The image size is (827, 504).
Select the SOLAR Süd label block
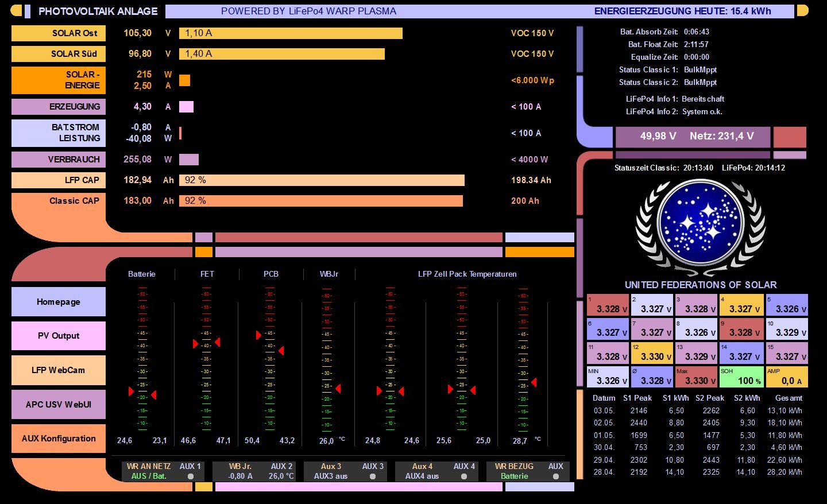tap(59, 54)
